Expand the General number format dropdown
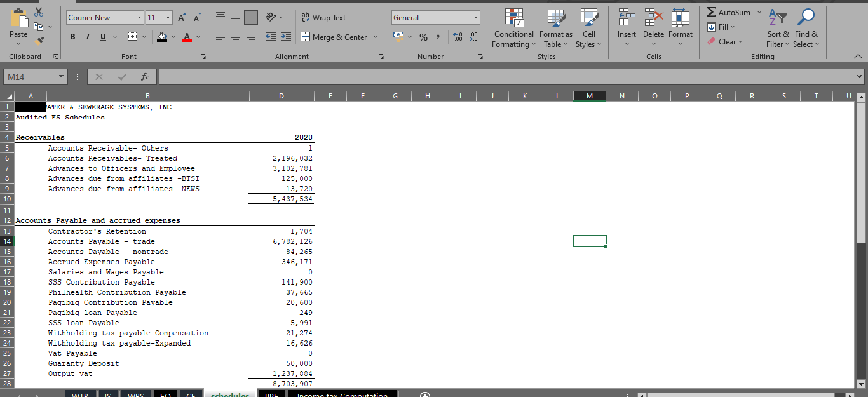Viewport: 868px width, 397px height. tap(475, 18)
